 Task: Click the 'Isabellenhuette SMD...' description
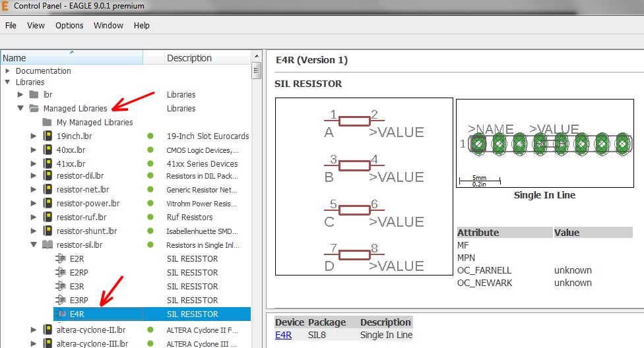[202, 231]
